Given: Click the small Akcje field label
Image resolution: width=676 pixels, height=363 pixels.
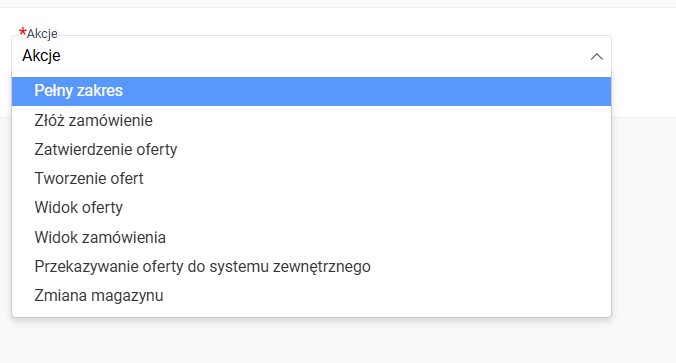Looking at the screenshot, I should click(x=42, y=34).
